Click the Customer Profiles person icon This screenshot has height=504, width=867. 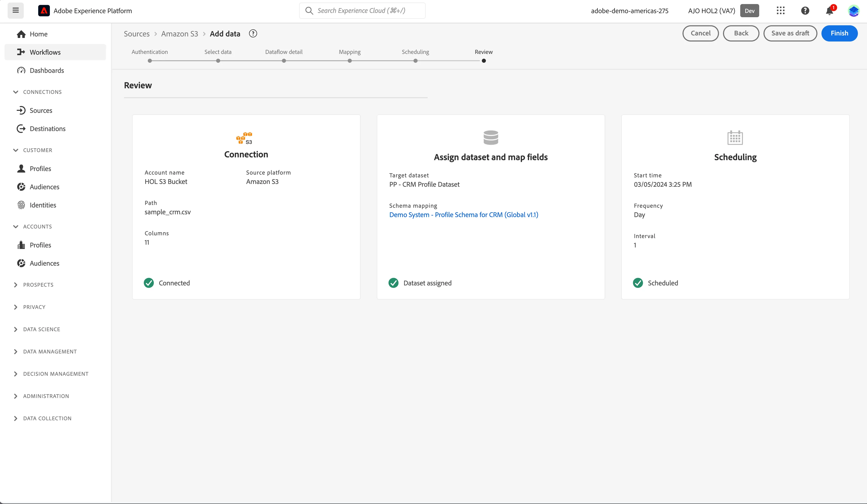21,168
